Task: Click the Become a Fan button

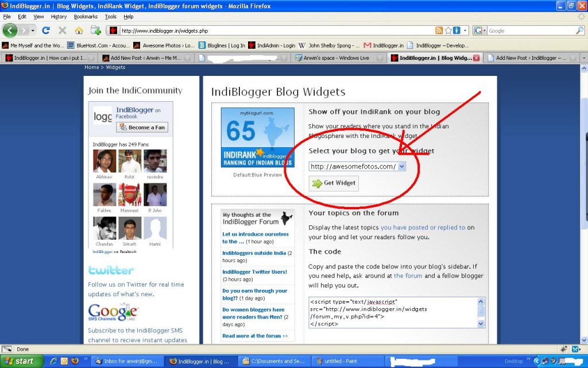Action: coord(142,127)
